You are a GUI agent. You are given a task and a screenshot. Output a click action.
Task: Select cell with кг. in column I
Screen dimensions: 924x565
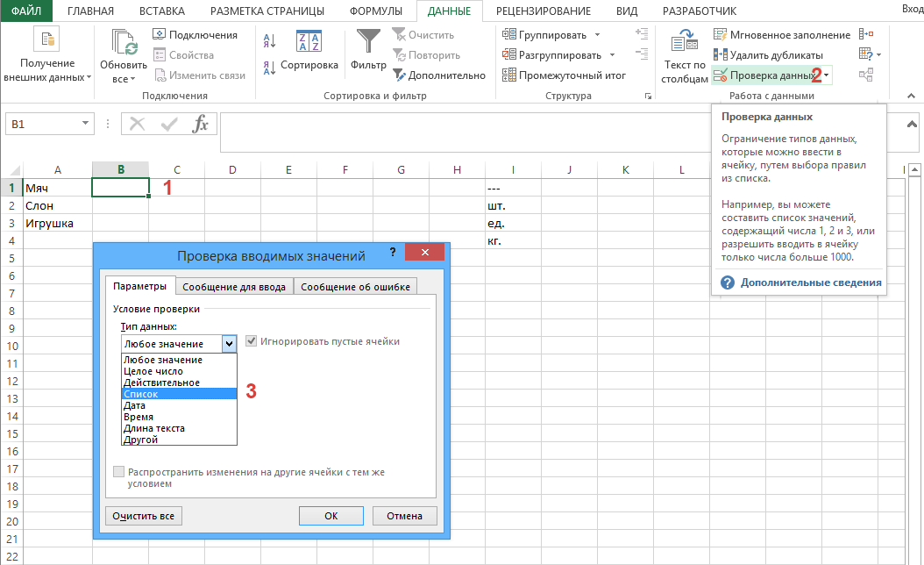(x=513, y=240)
